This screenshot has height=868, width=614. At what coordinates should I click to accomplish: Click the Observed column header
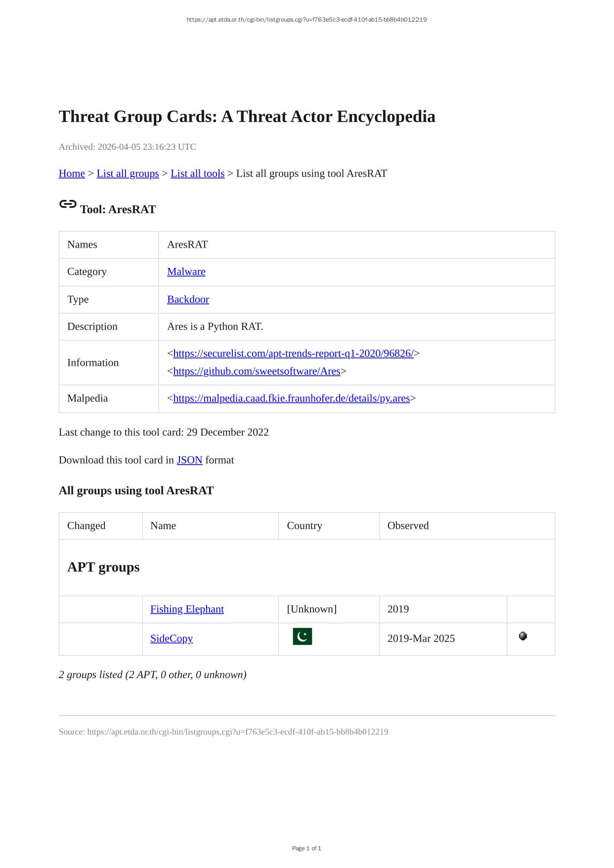pos(408,526)
